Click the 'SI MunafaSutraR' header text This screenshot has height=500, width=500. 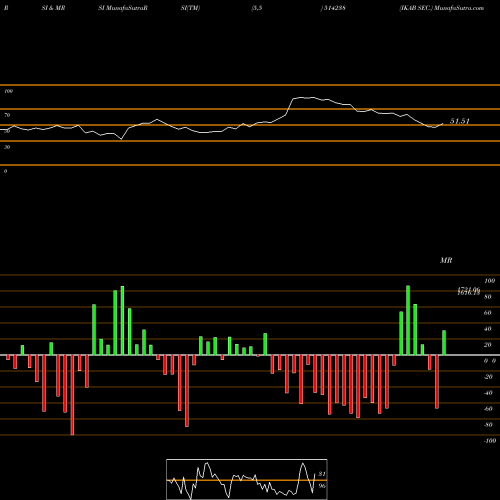click(x=123, y=8)
